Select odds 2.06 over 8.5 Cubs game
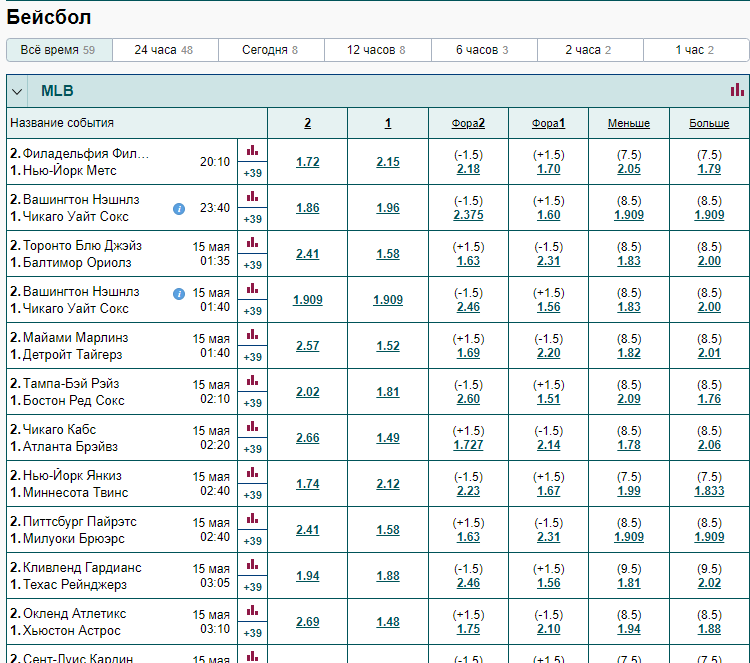The image size is (750, 663). (x=709, y=445)
